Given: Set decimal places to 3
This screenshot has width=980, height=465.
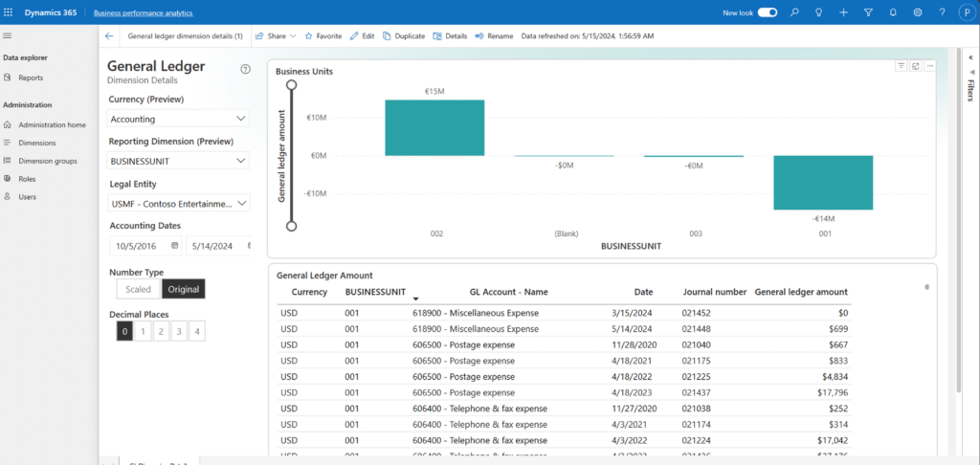Looking at the screenshot, I should (x=179, y=331).
